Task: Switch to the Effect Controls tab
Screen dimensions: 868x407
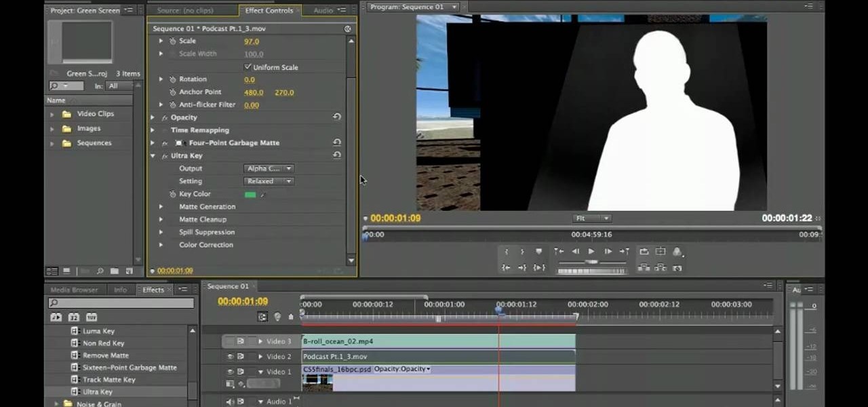Action: pyautogui.click(x=269, y=10)
